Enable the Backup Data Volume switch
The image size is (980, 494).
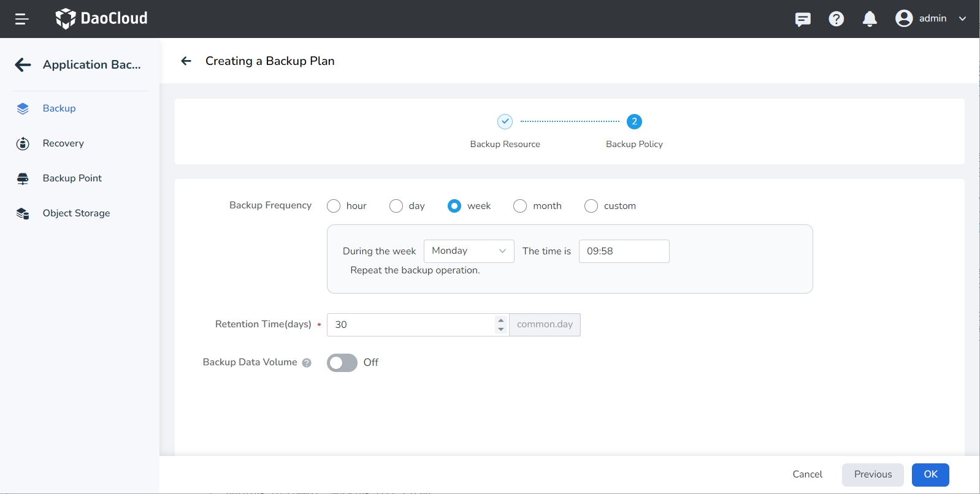pos(342,363)
